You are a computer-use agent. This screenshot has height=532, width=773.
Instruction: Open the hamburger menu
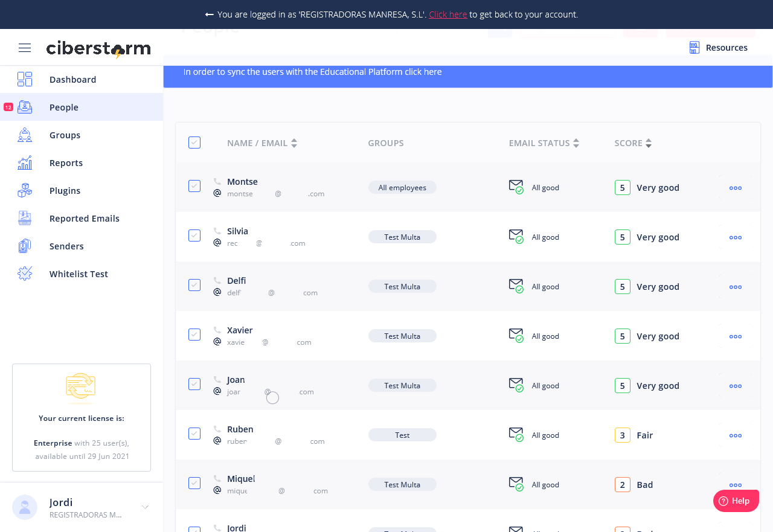point(25,48)
